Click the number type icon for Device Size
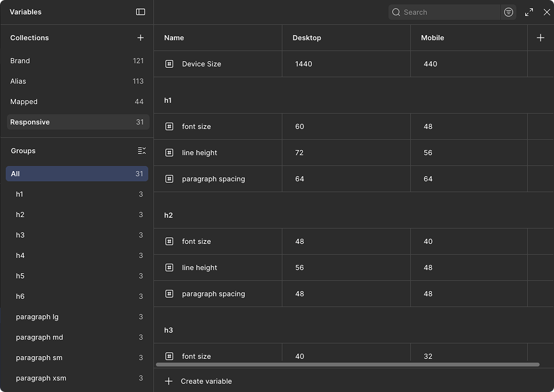The width and height of the screenshot is (554, 392). point(169,64)
